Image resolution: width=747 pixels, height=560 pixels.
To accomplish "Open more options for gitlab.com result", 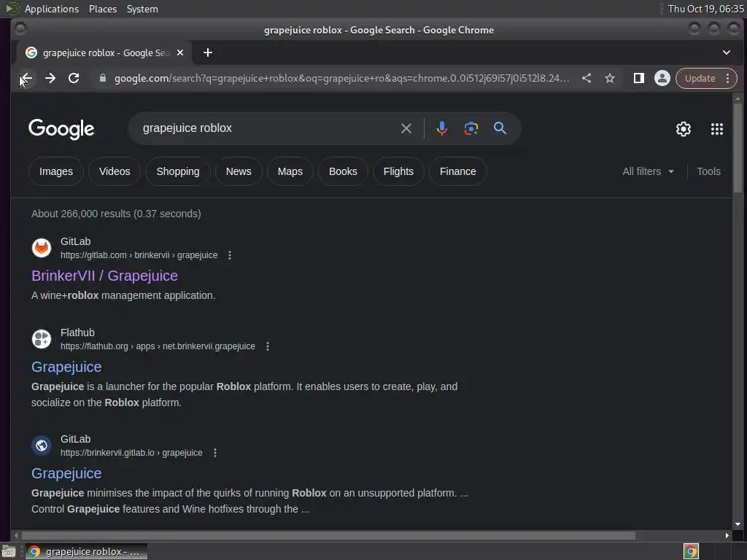I will click(x=230, y=255).
